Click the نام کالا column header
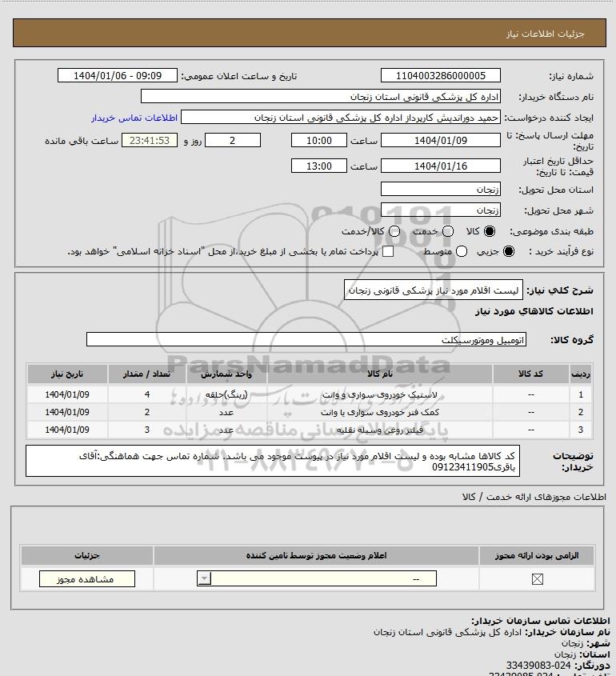The width and height of the screenshot is (616, 676). 380,374
